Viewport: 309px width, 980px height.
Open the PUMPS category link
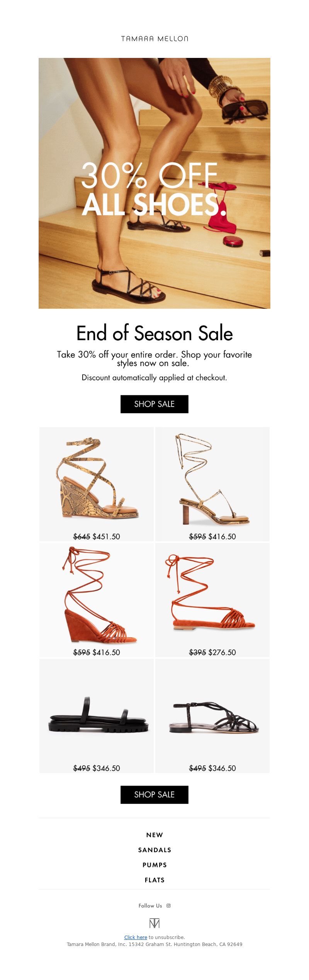point(154,865)
